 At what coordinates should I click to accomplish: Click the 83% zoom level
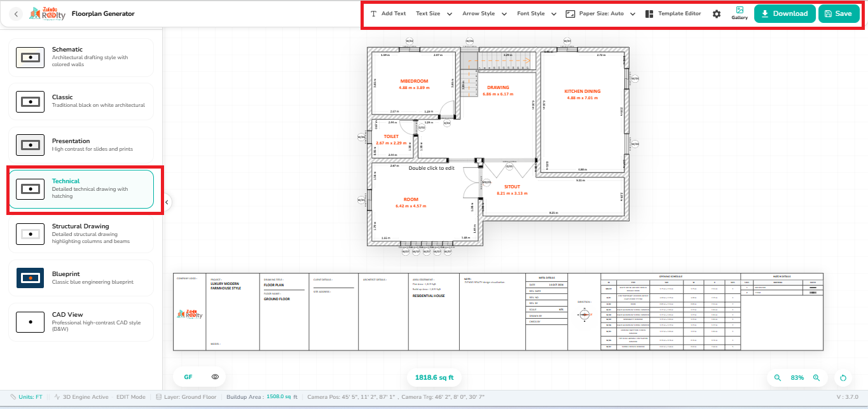tap(797, 378)
